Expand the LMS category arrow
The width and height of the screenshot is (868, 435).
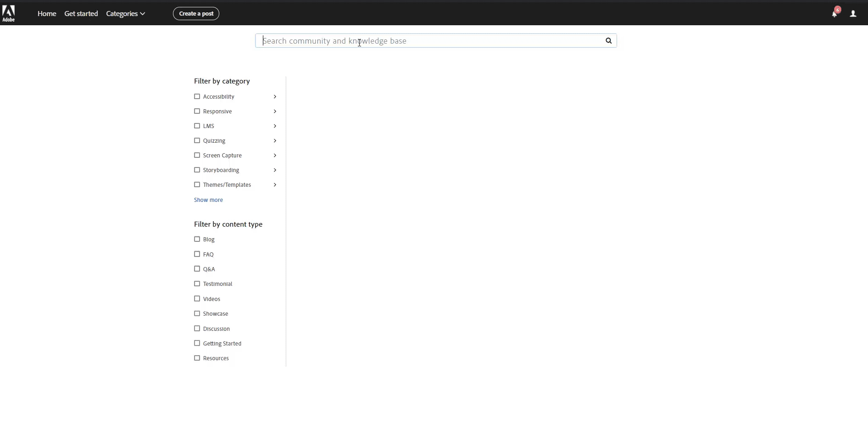pos(275,126)
